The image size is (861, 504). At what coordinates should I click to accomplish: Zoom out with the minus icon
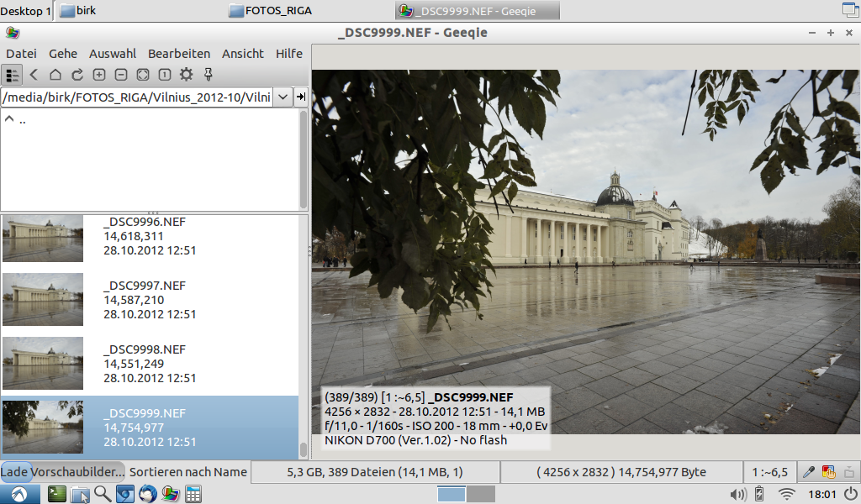(x=121, y=75)
